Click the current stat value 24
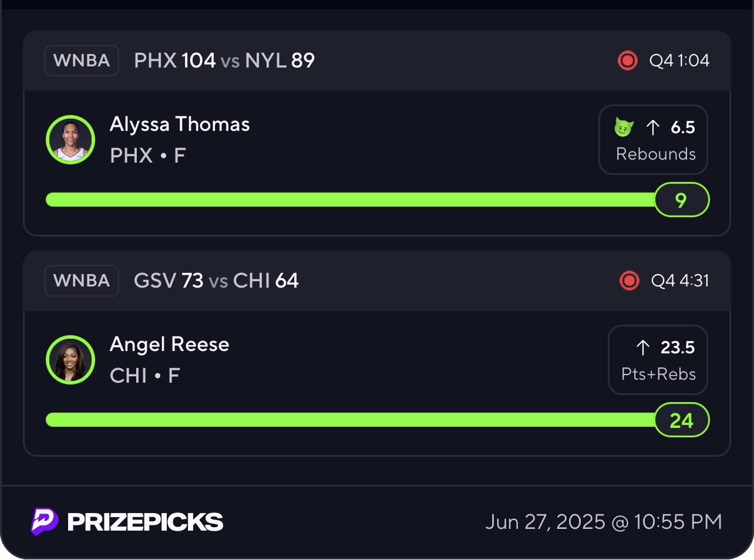 coord(681,420)
